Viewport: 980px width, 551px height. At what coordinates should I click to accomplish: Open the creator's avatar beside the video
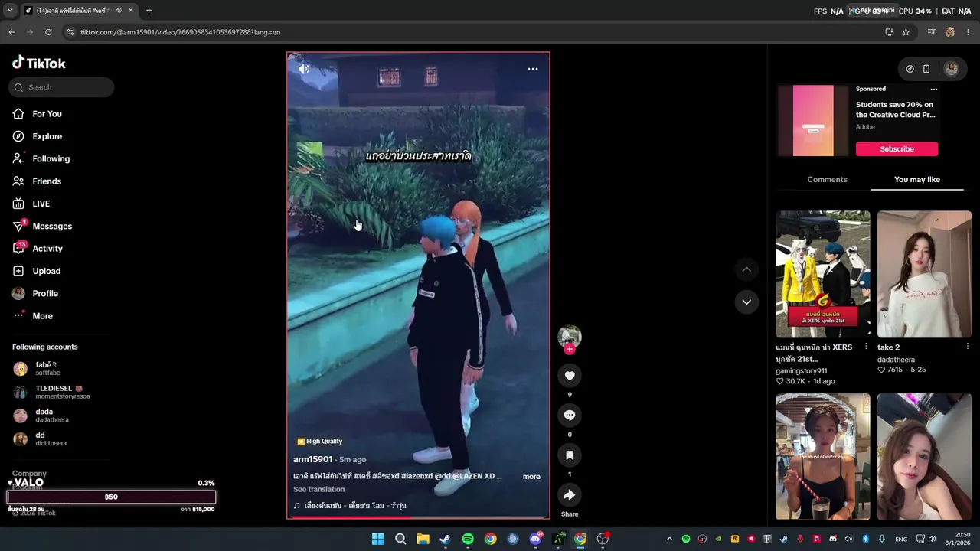pyautogui.click(x=570, y=337)
